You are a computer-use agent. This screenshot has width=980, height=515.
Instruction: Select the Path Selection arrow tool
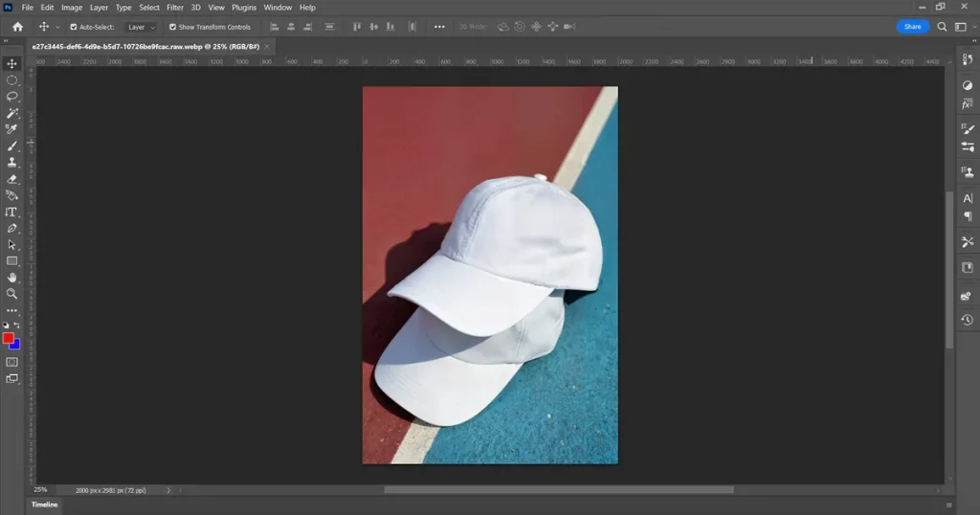point(11,244)
